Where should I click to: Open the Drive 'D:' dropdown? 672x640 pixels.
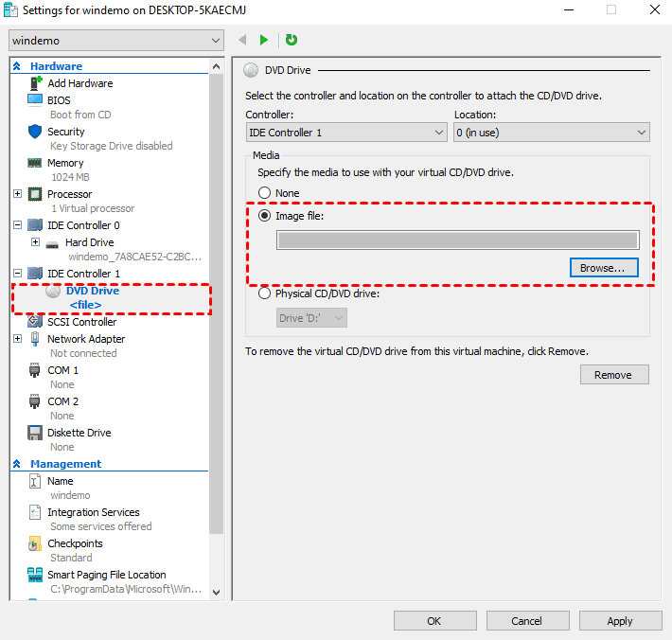coord(311,318)
